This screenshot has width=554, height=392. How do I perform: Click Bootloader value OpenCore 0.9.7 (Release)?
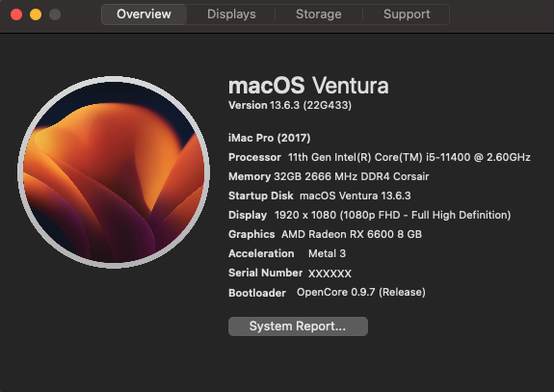(x=361, y=292)
